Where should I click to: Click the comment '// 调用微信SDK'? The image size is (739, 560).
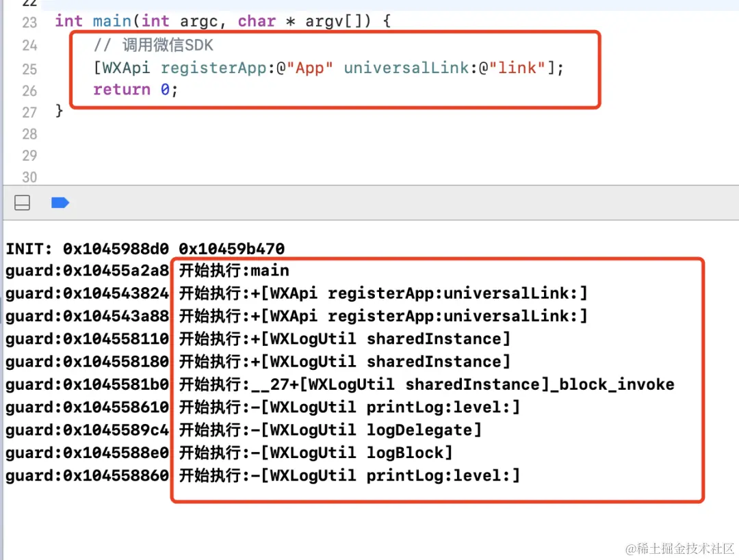(x=153, y=44)
